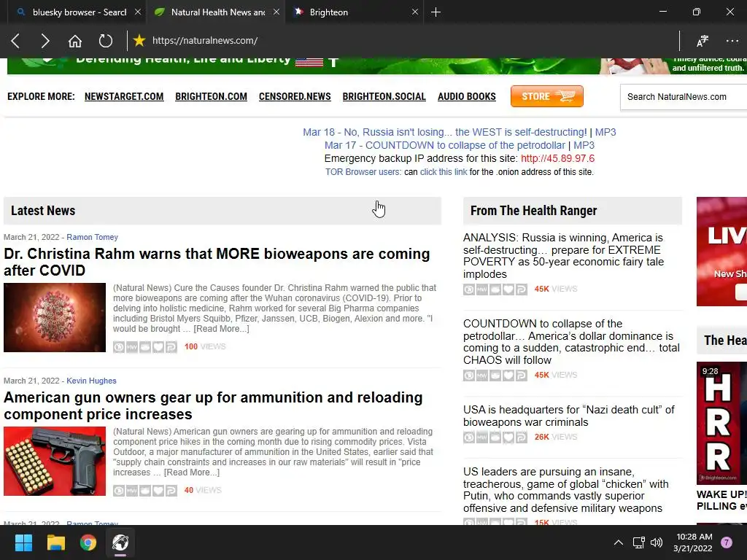747x560 pixels.
Task: Open the backup IP http://45.89.97.6 link
Action: (557, 158)
